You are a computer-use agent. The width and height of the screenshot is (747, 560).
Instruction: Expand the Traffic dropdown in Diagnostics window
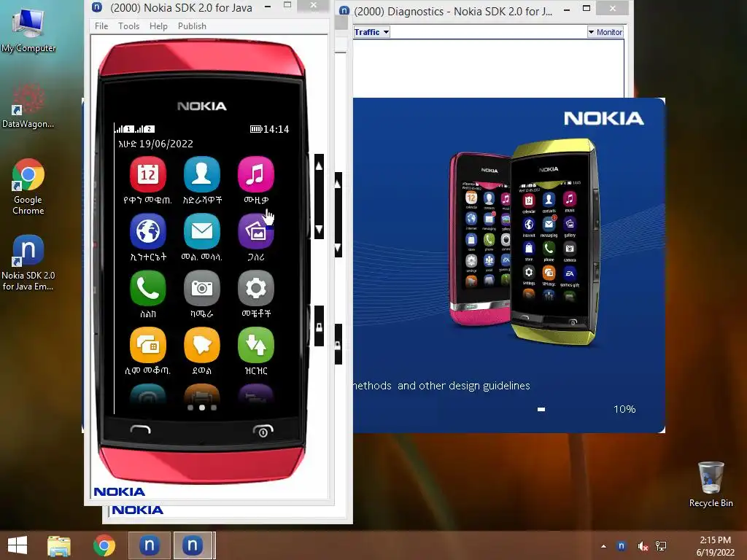[371, 32]
